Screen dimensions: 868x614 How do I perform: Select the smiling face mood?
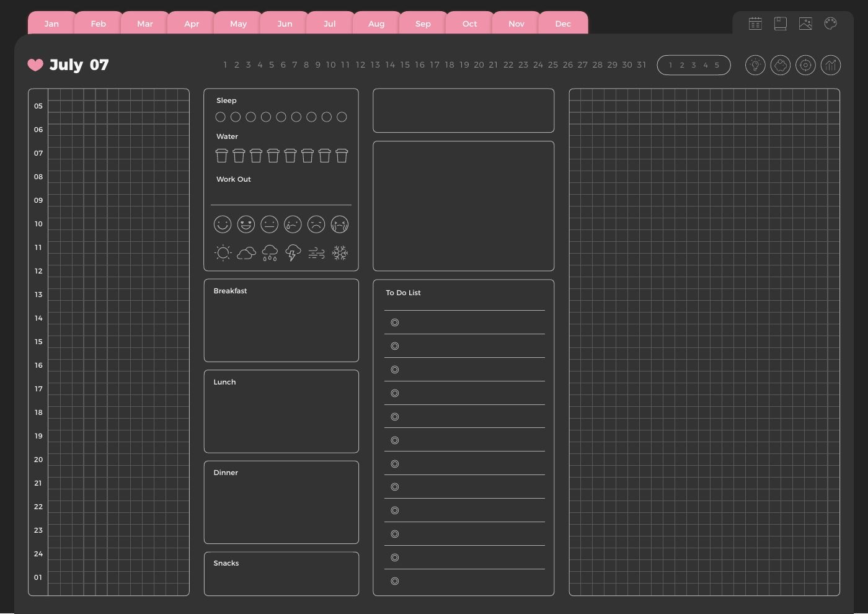tap(223, 224)
